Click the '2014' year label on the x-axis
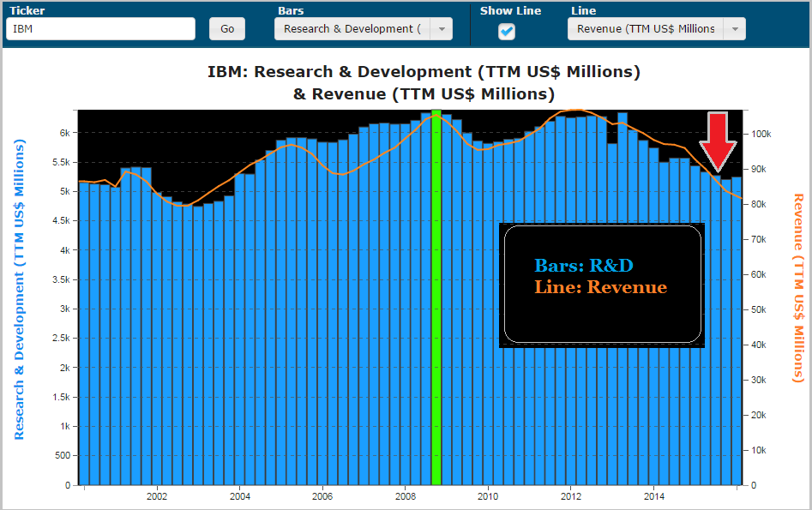 [x=654, y=496]
